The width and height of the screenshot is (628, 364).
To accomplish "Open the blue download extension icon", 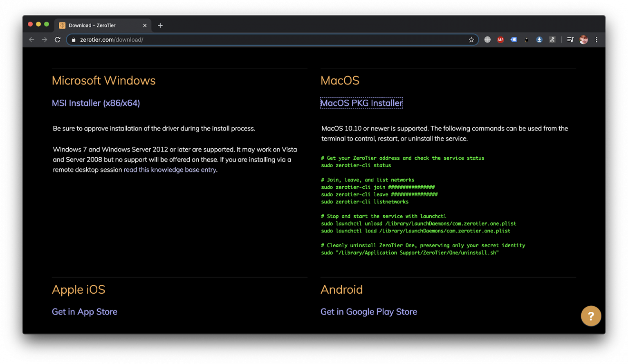I will pyautogui.click(x=539, y=40).
